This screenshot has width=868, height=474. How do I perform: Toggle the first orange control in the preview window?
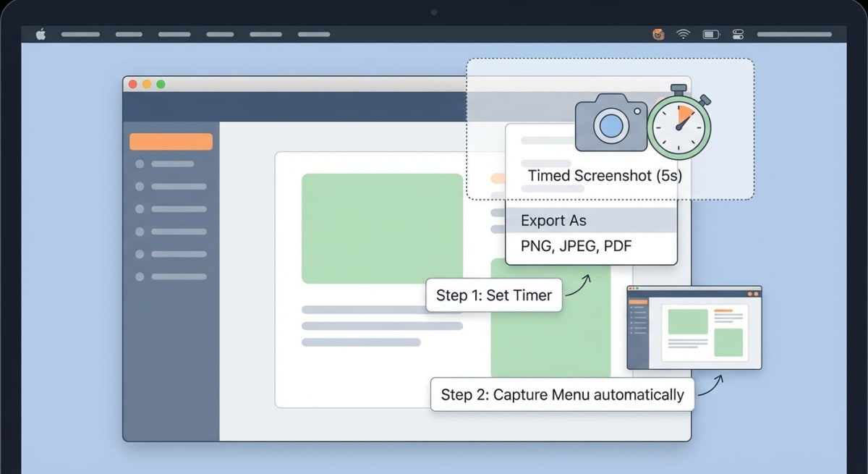tap(750, 294)
